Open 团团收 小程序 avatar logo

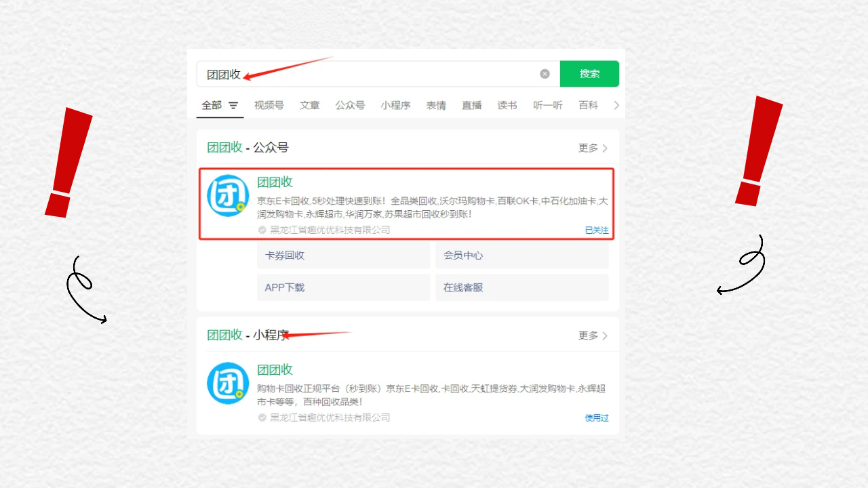click(x=228, y=383)
